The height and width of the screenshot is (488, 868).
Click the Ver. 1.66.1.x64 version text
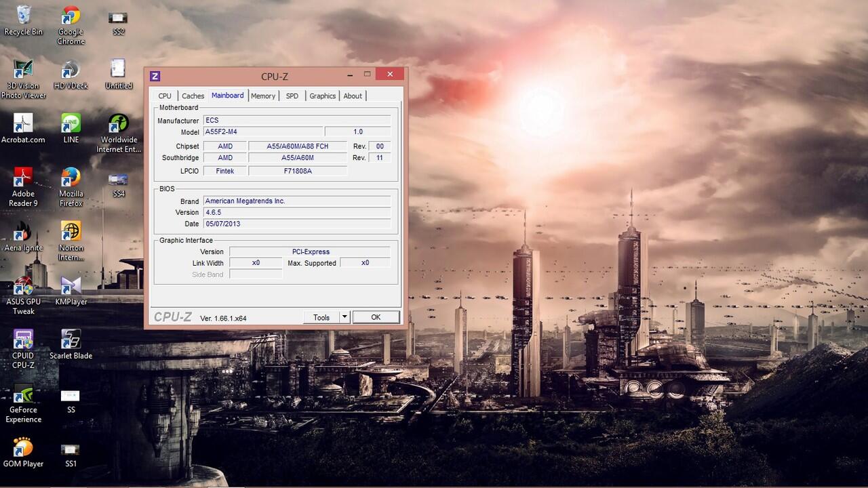223,318
